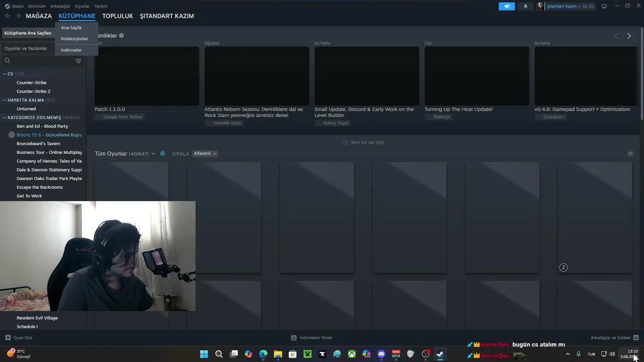The width and height of the screenshot is (644, 362).
Task: Open File Explorer from the taskbar
Action: [278, 354]
